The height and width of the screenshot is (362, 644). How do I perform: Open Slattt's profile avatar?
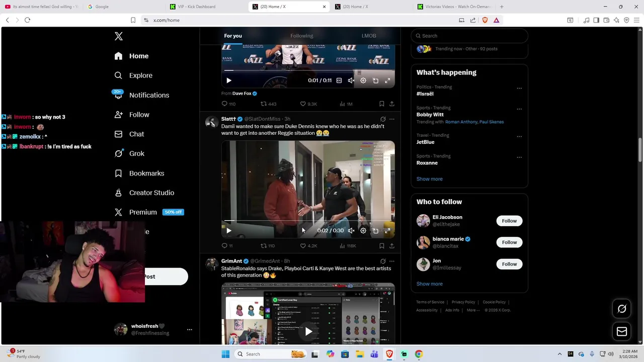click(x=212, y=122)
